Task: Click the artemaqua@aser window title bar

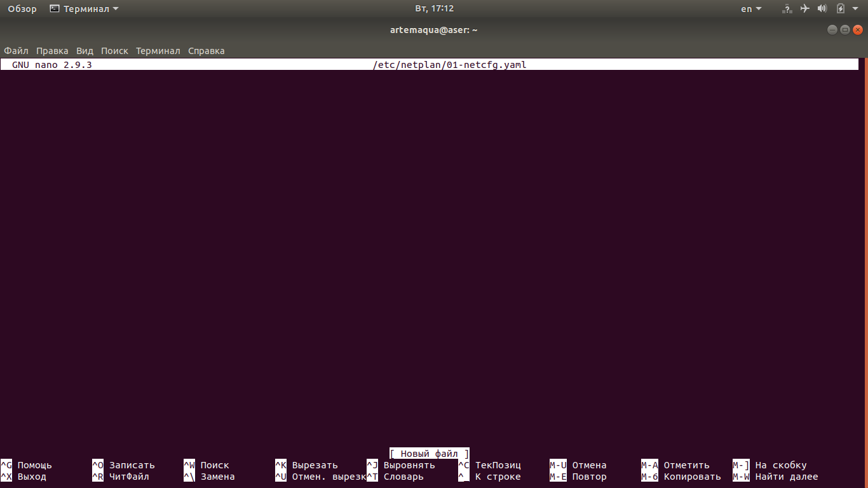Action: 433,30
